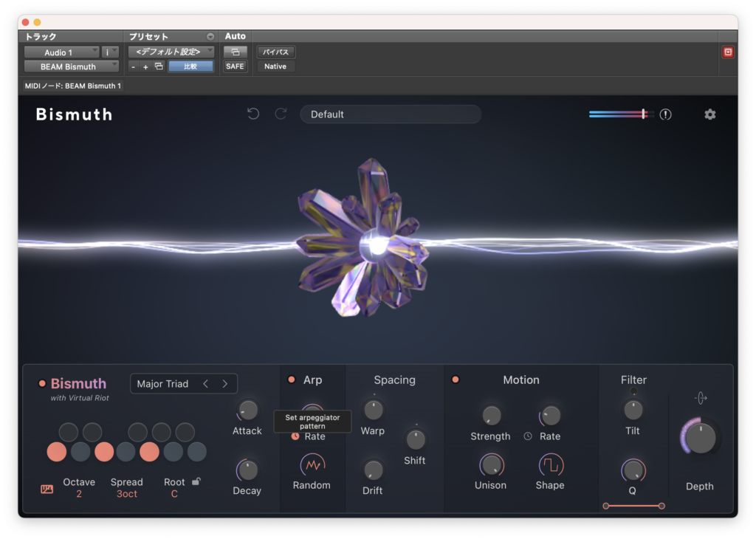This screenshot has height=539, width=756.
Task: Click the red plugin target button top right
Action: (728, 52)
